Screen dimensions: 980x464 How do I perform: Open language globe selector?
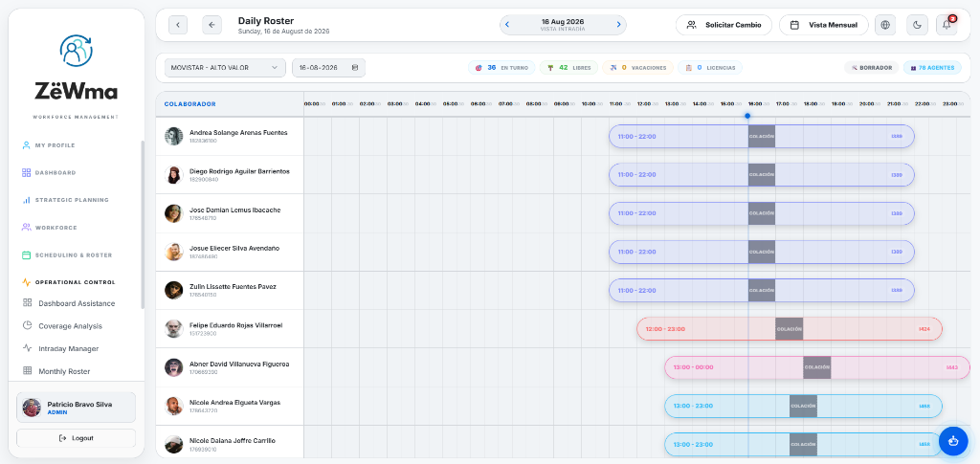[885, 25]
